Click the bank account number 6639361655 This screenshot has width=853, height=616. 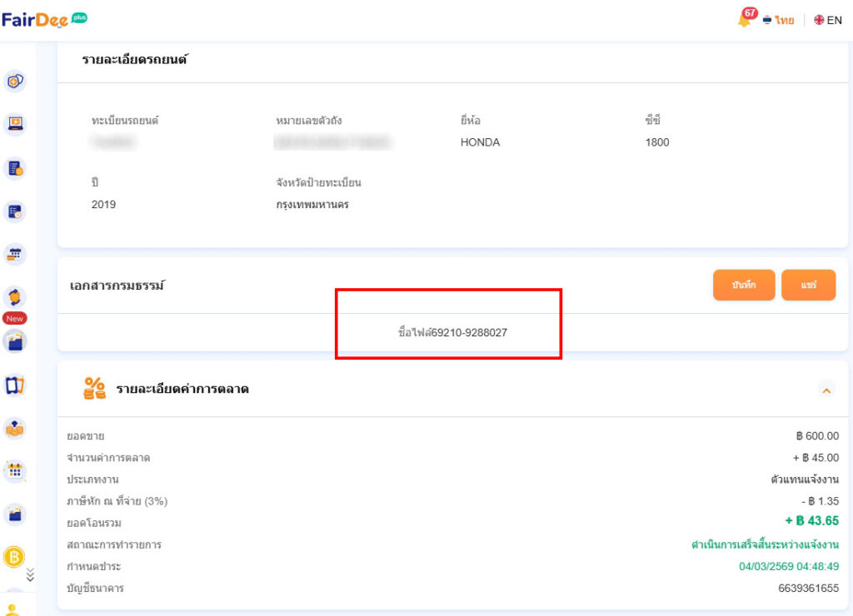(808, 589)
